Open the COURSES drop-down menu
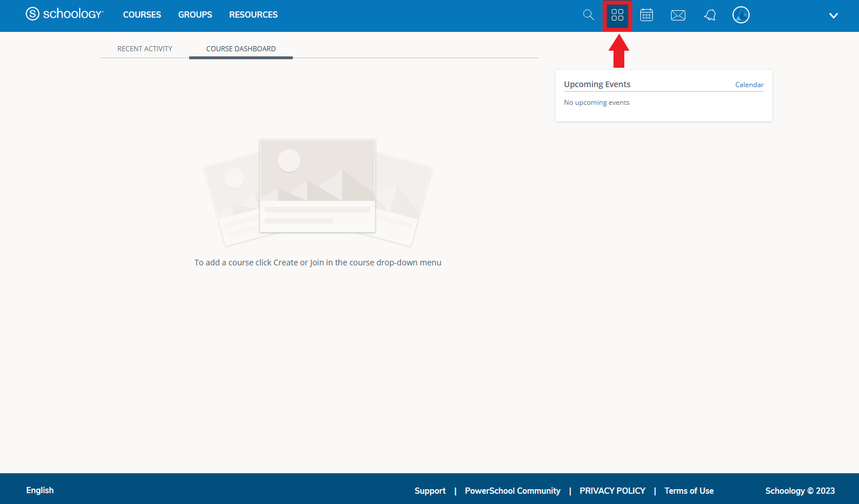 [142, 15]
